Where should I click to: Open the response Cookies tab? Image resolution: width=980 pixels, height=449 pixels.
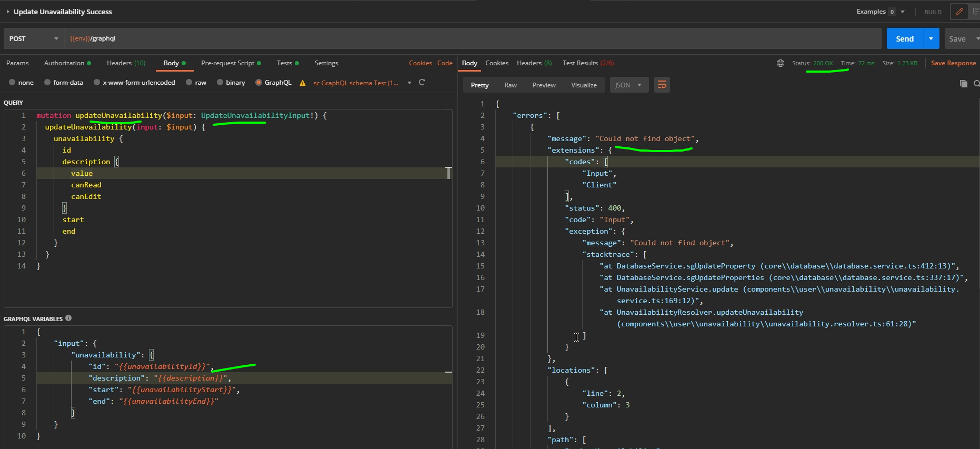(x=497, y=63)
